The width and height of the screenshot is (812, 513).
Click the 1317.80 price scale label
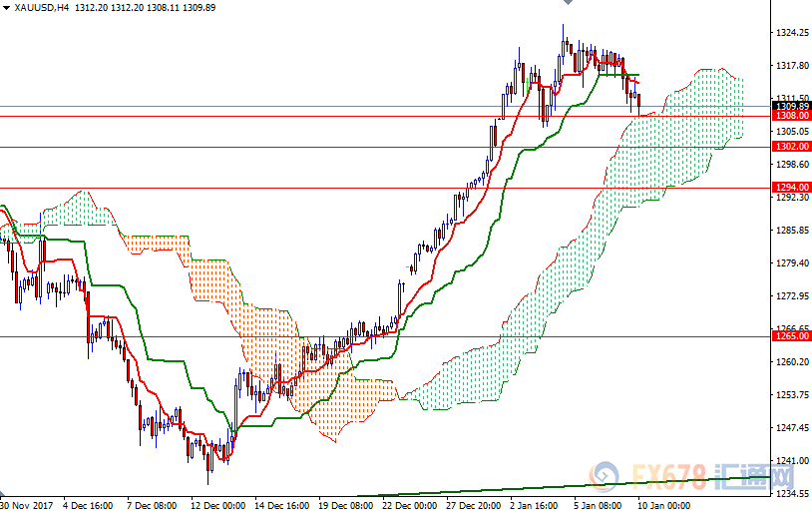point(790,66)
